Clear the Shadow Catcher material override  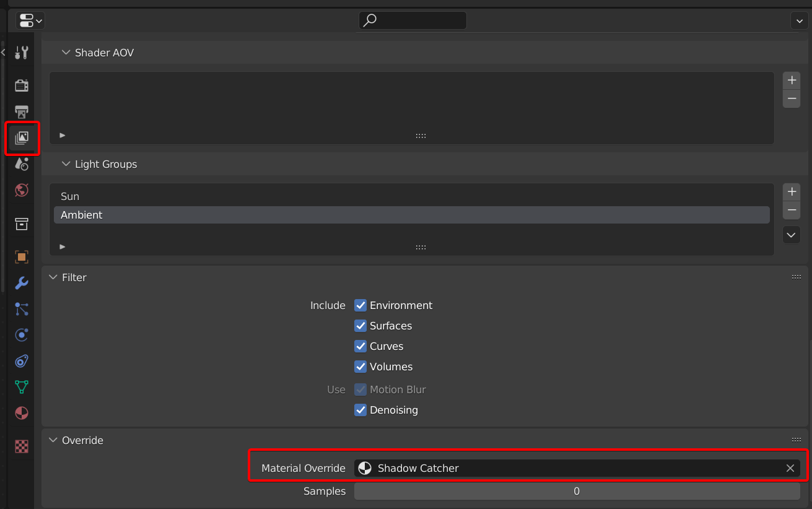click(790, 468)
